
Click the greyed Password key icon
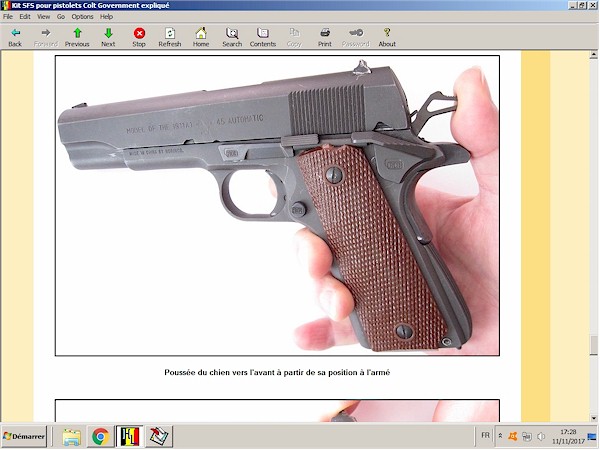click(356, 33)
